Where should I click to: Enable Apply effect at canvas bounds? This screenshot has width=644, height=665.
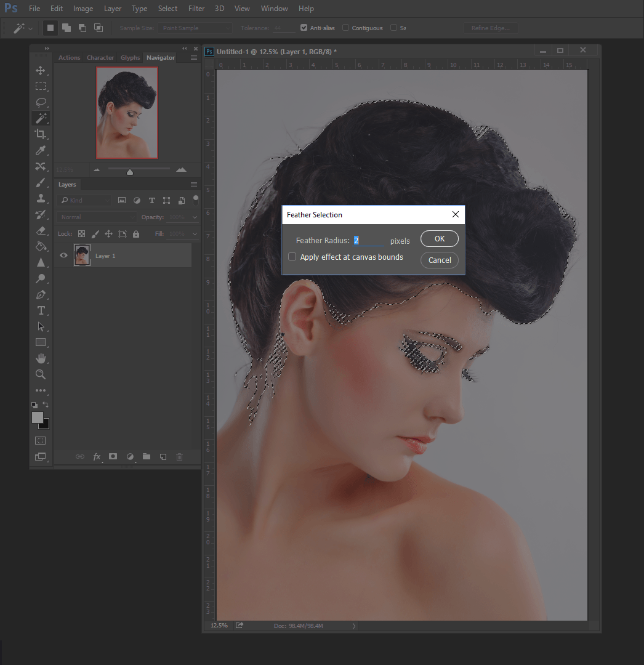(292, 257)
